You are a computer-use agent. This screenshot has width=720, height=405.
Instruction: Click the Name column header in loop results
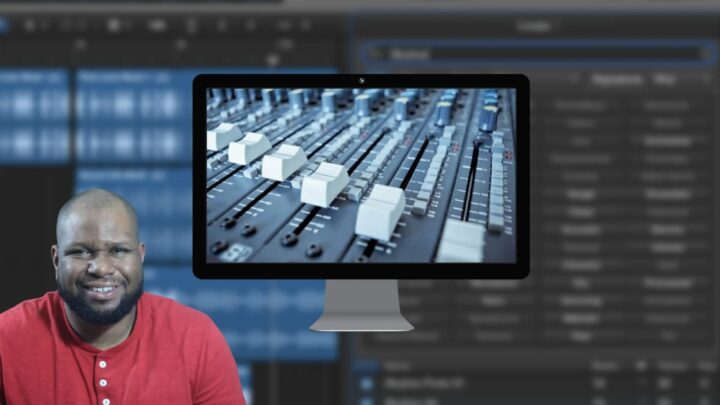click(398, 366)
